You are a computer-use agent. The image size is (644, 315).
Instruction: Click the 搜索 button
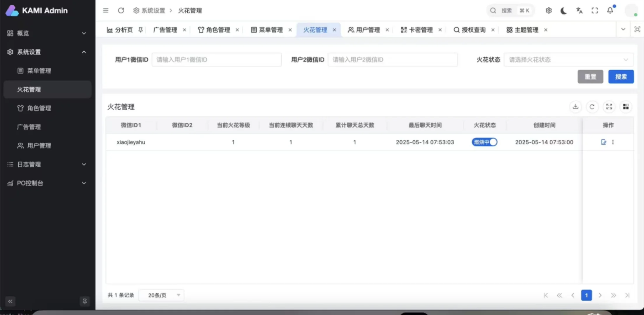(621, 76)
